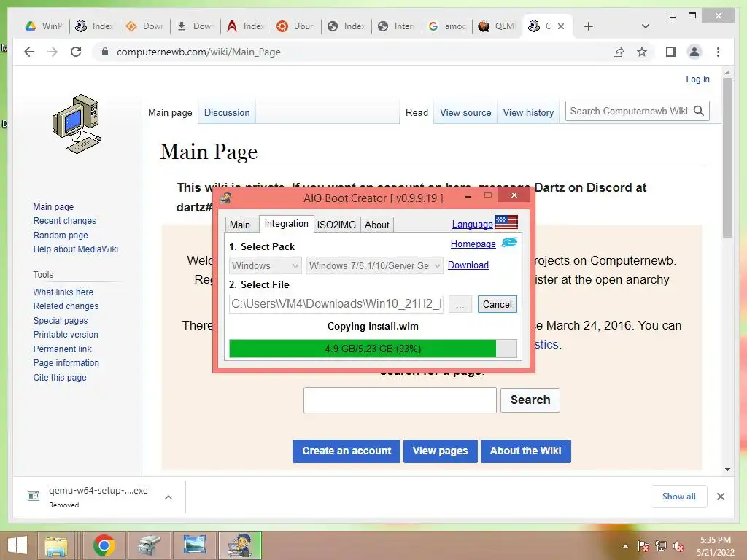The width and height of the screenshot is (747, 560).
Task: Open Recent changes in sidebar
Action: (64, 221)
